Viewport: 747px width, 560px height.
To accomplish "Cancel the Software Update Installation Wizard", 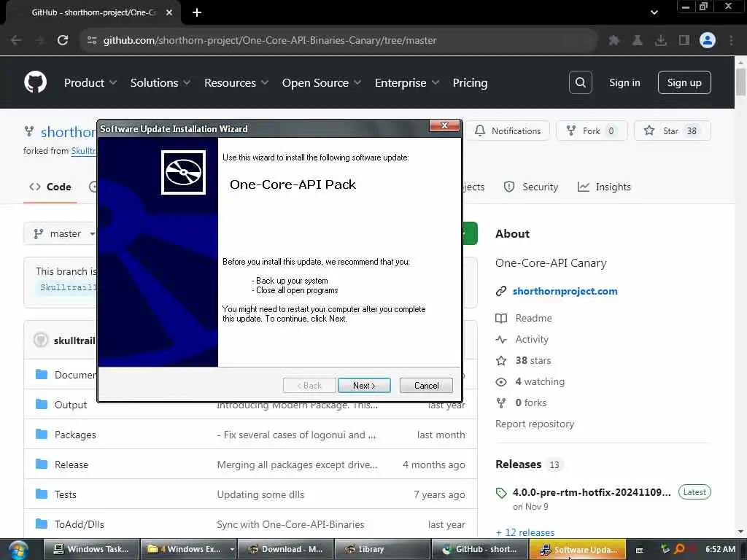I will [x=426, y=385].
